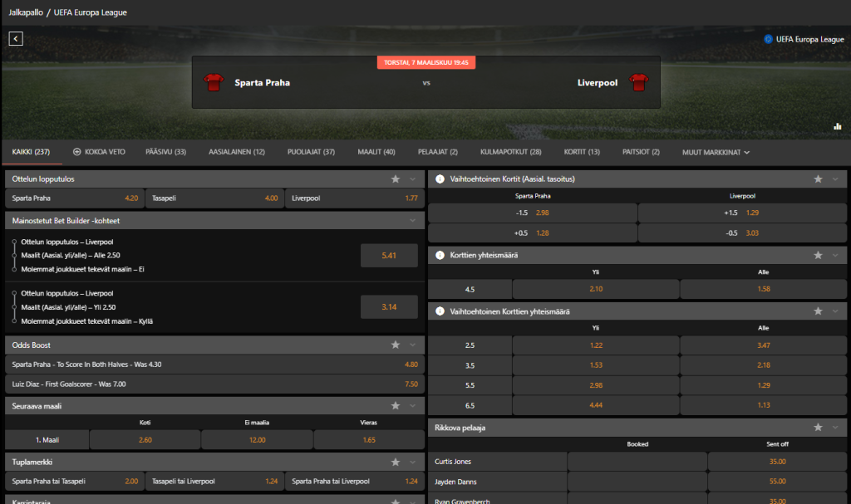Show info icon for Vaihtoehtoinen Korttien yhteismäärä
Image resolution: width=851 pixels, height=504 pixels.
pos(440,311)
